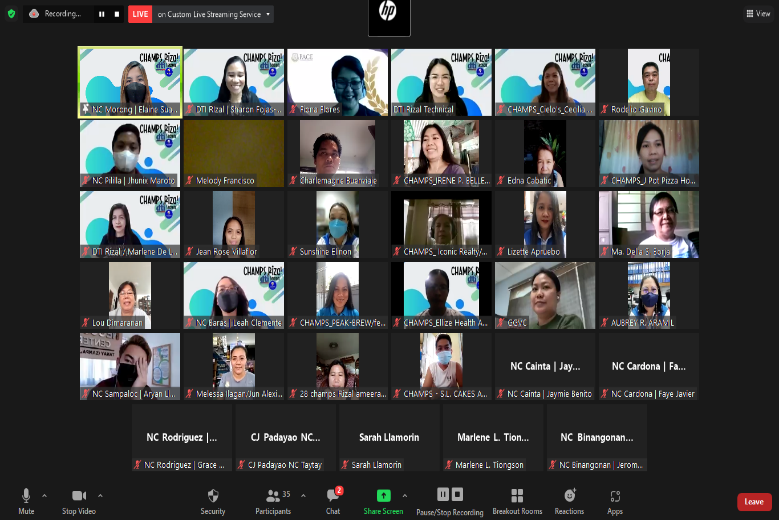Screen dimensions: 779x520
Task: Click the name label 'CHAMPS_J Pot Pizza Ho...'
Action: [x=653, y=181]
